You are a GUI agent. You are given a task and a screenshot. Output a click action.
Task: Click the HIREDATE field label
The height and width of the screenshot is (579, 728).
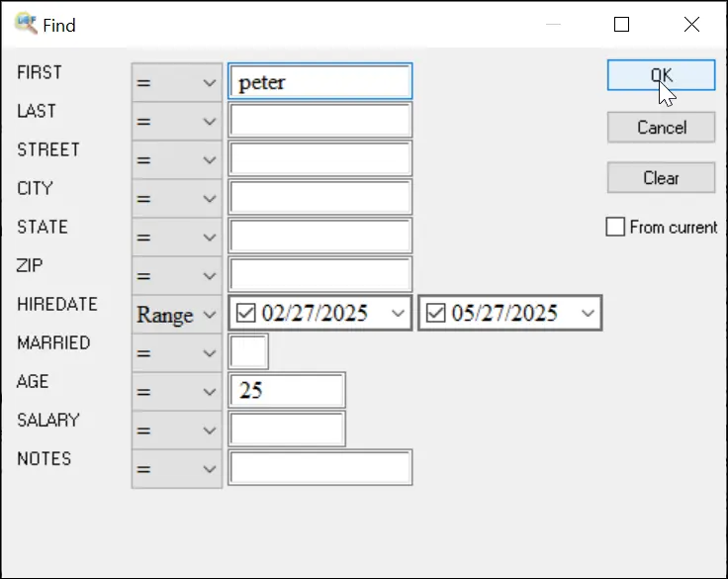[x=57, y=304]
